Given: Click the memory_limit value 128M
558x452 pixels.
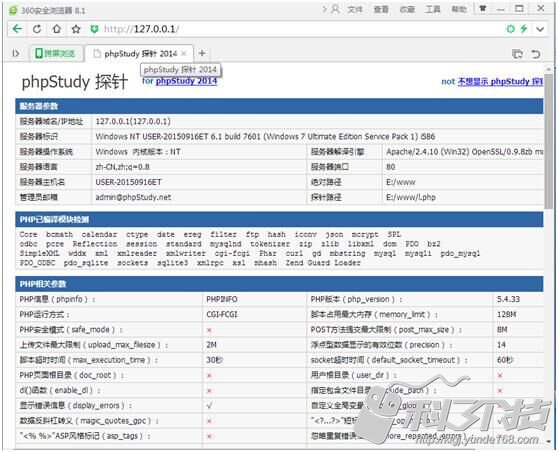Looking at the screenshot, I should pyautogui.click(x=506, y=315).
